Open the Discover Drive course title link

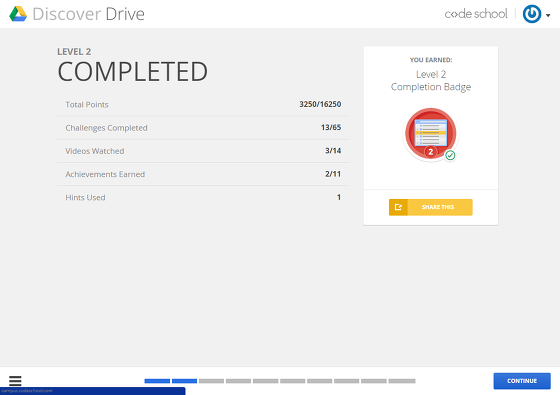(x=89, y=14)
